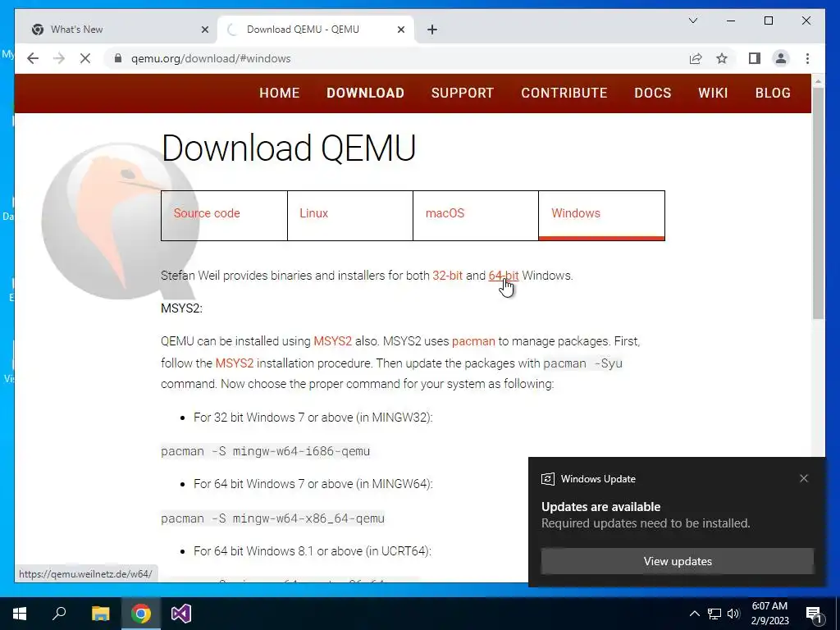Open the Action Center notifications icon
Viewport: 840px width, 630px height.
click(x=814, y=614)
